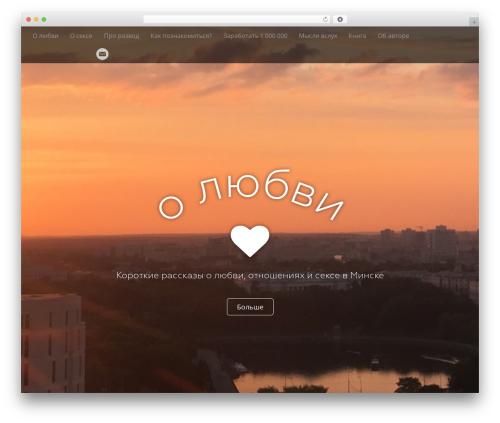Screen dimensions: 500x423
Task: Close the window with red button
Action: [29, 19]
